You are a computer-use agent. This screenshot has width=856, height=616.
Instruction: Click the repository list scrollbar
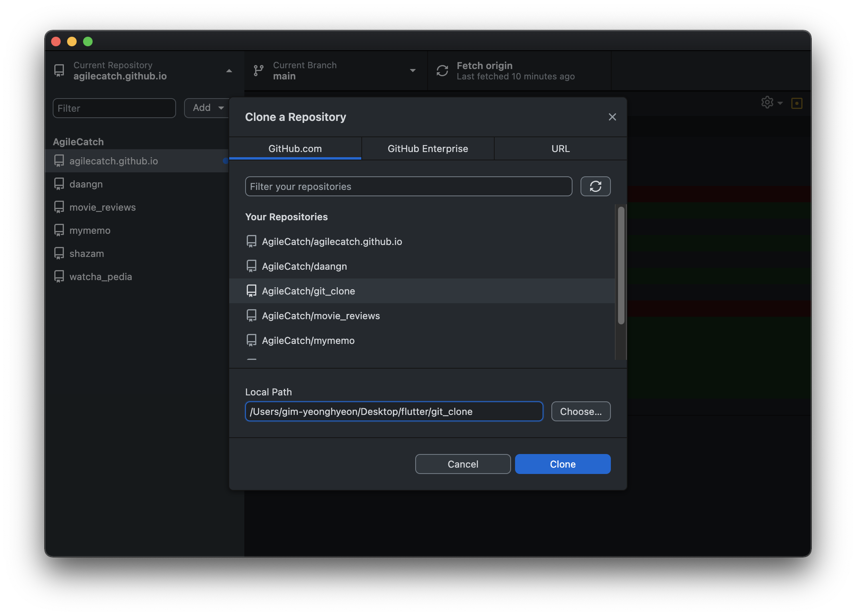tap(621, 265)
